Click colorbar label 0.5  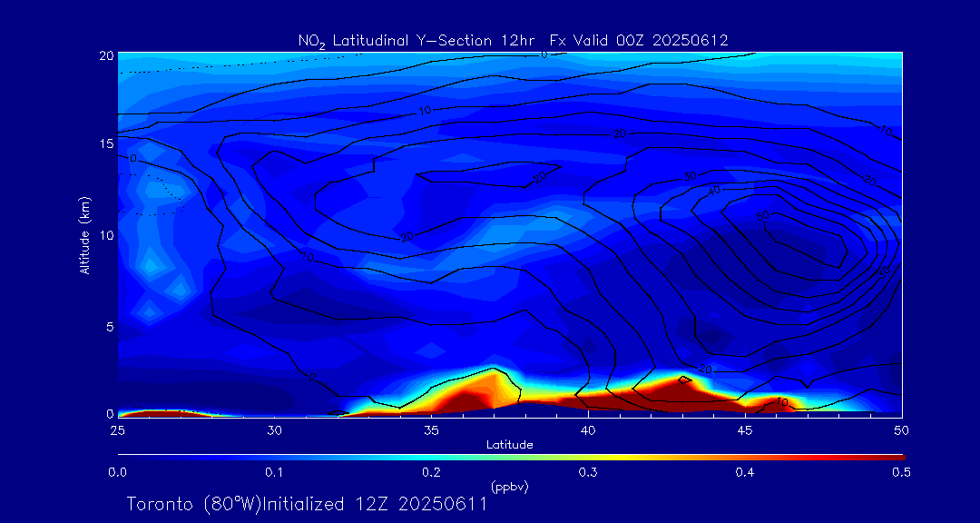pyautogui.click(x=901, y=472)
